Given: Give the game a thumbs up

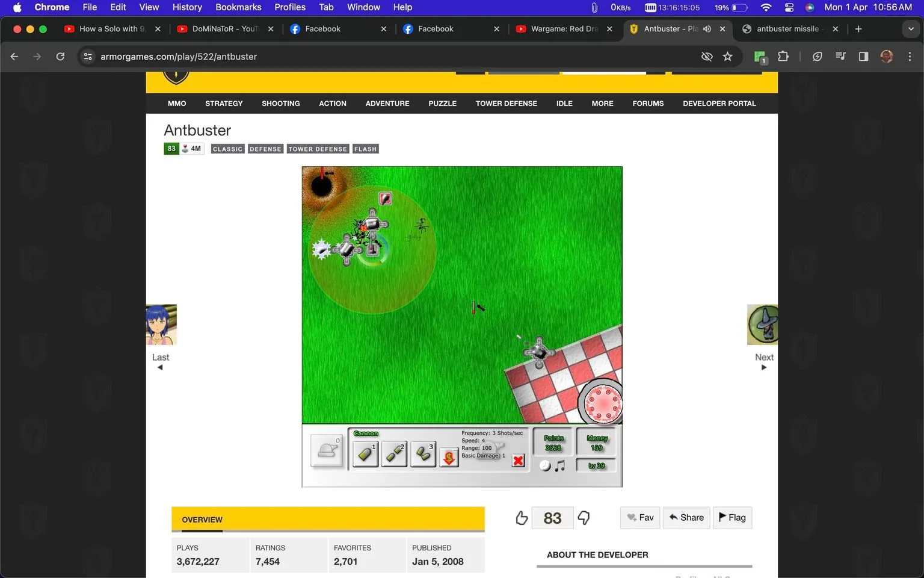Looking at the screenshot, I should point(521,517).
